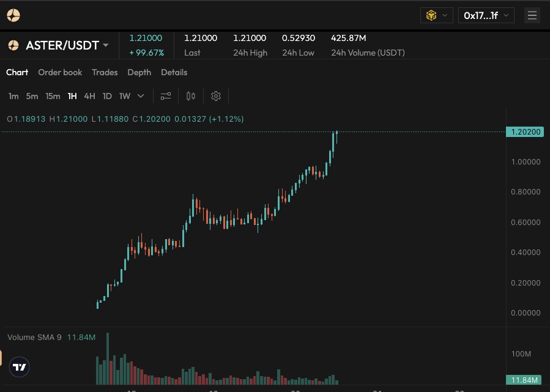Image resolution: width=550 pixels, height=392 pixels.
Task: Select the Depth view
Action: tap(139, 72)
